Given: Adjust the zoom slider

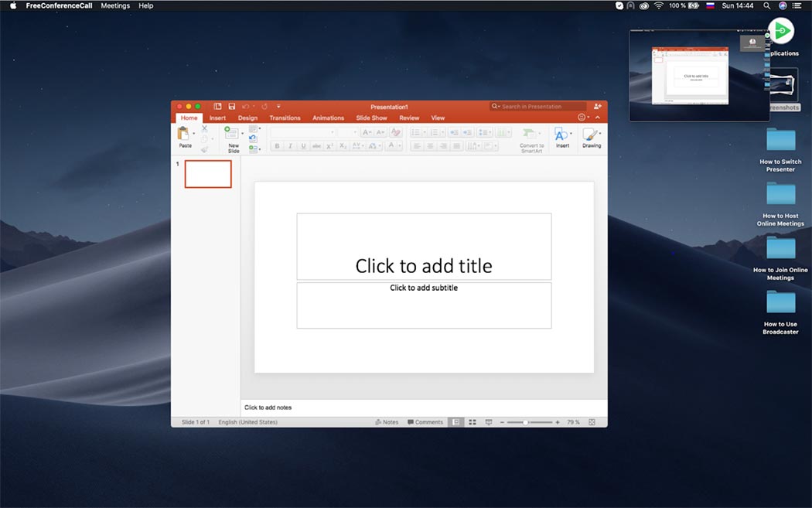Looking at the screenshot, I should [x=526, y=422].
